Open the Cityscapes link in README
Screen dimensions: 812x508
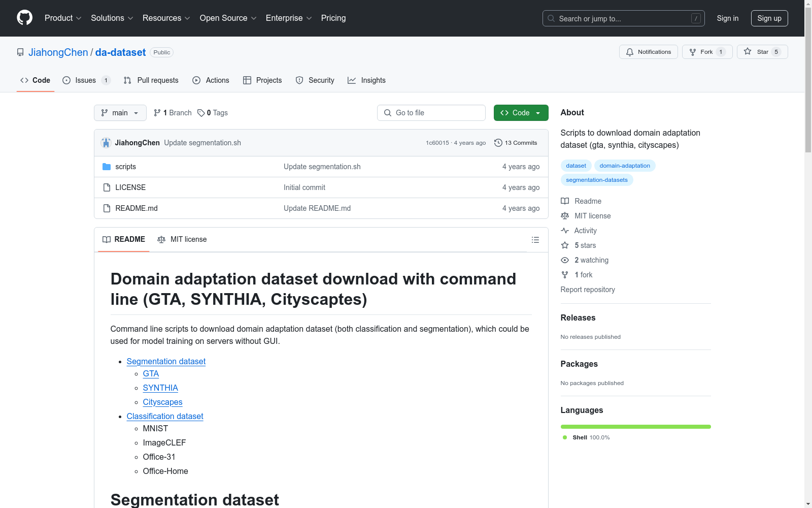(x=162, y=402)
